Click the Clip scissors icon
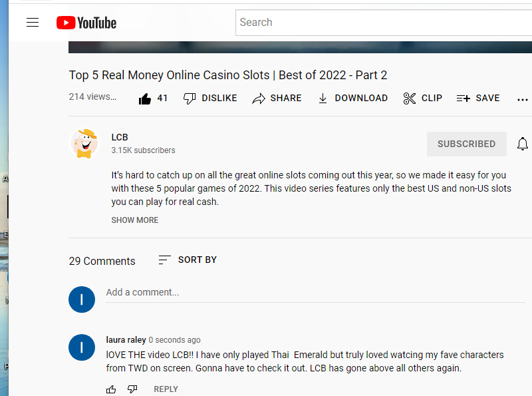Screen dimensions: 532x396 pyautogui.click(x=409, y=99)
